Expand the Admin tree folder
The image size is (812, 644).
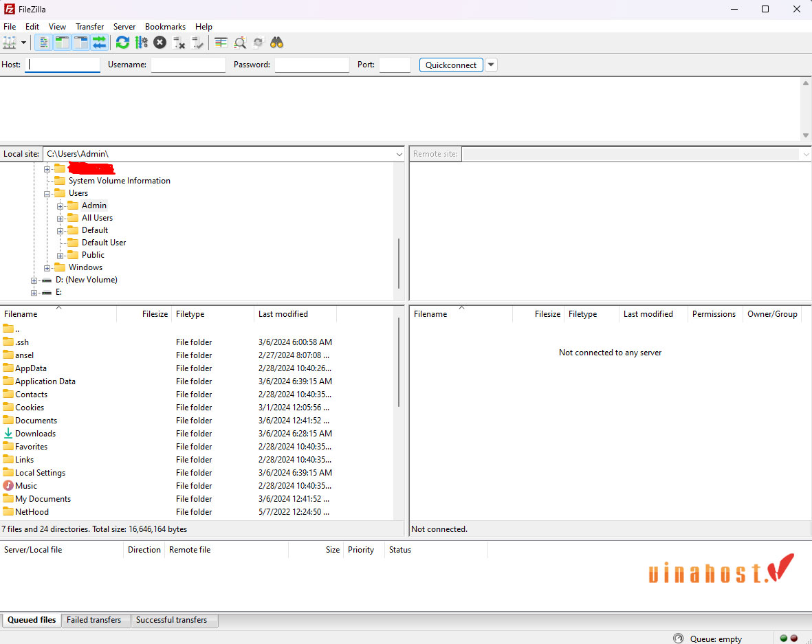click(x=60, y=206)
